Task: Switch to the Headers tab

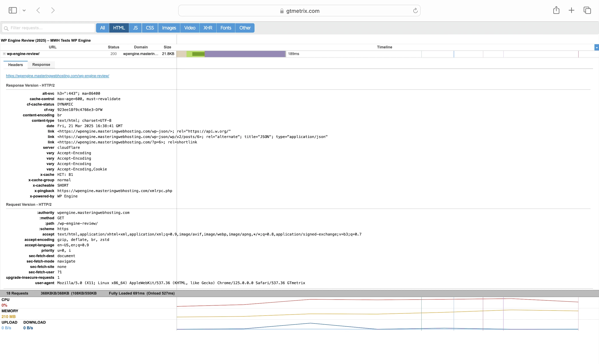Action: 15,65
